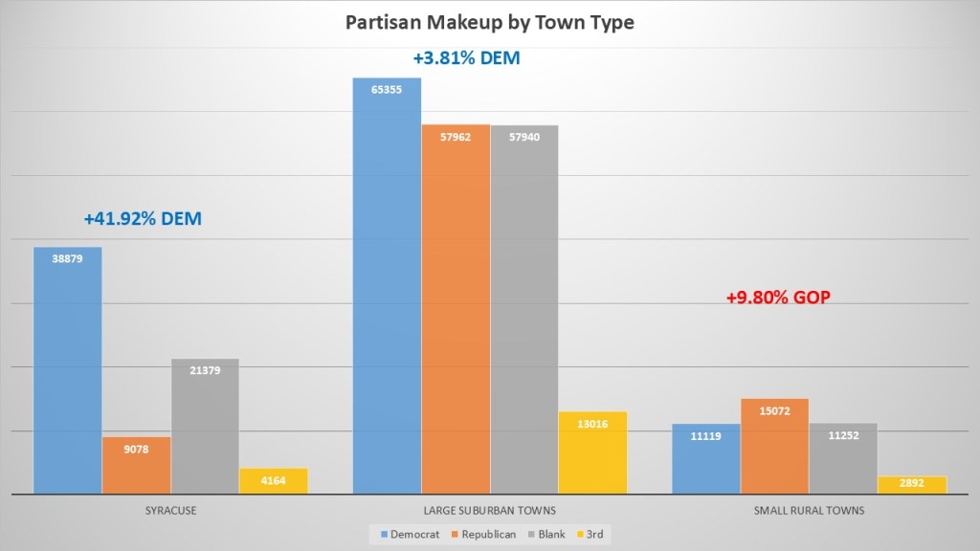Select the rural Blank bar labeled 11252

coord(843,458)
